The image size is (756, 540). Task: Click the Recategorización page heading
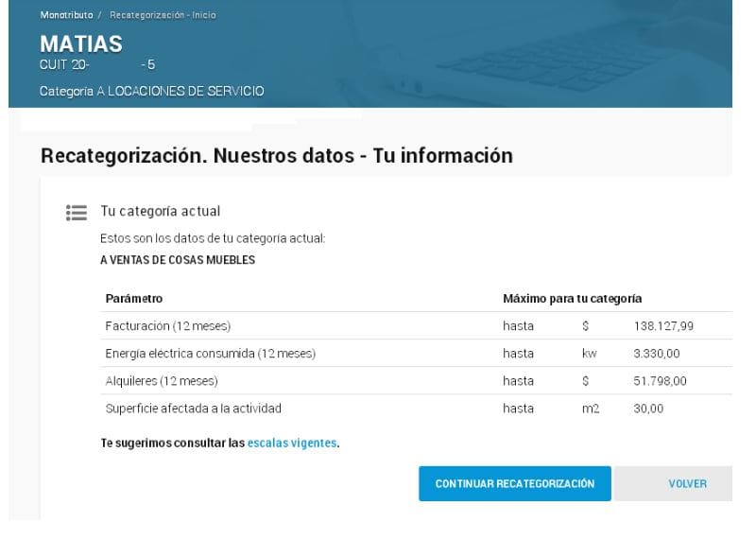pyautogui.click(x=276, y=156)
